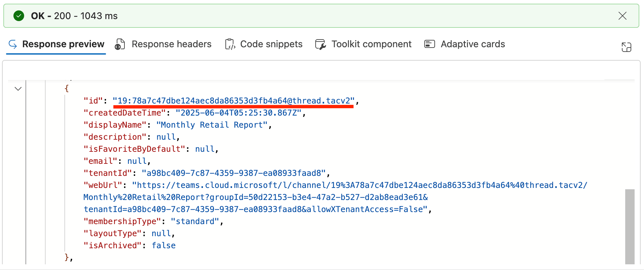Open the Response preview tab
This screenshot has width=644, height=270.
point(56,44)
